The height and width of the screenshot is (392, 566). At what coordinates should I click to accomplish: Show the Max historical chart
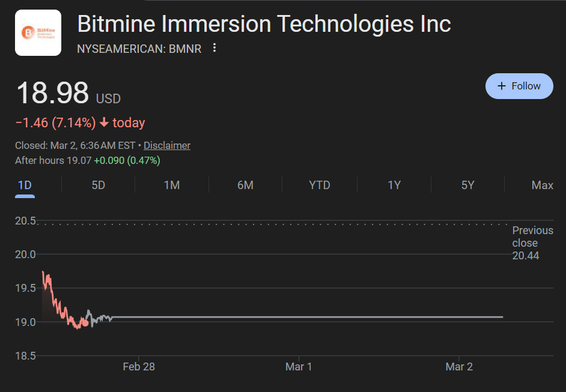[542, 185]
